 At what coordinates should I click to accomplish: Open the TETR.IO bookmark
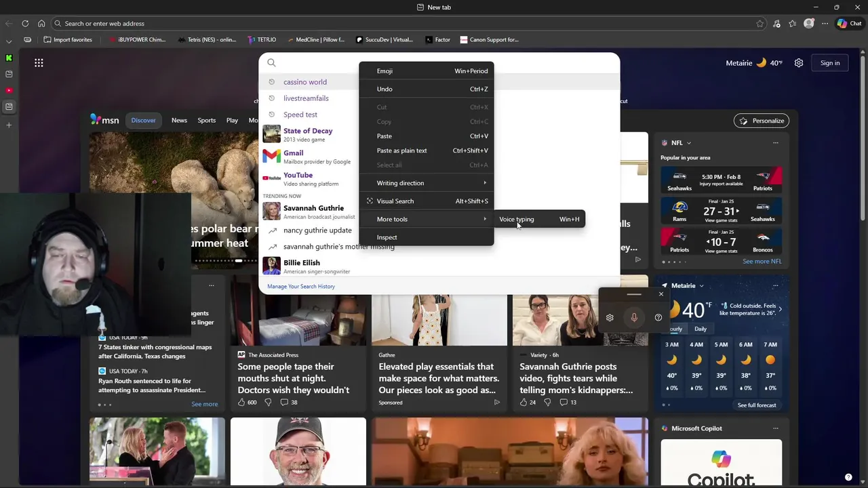(x=261, y=39)
